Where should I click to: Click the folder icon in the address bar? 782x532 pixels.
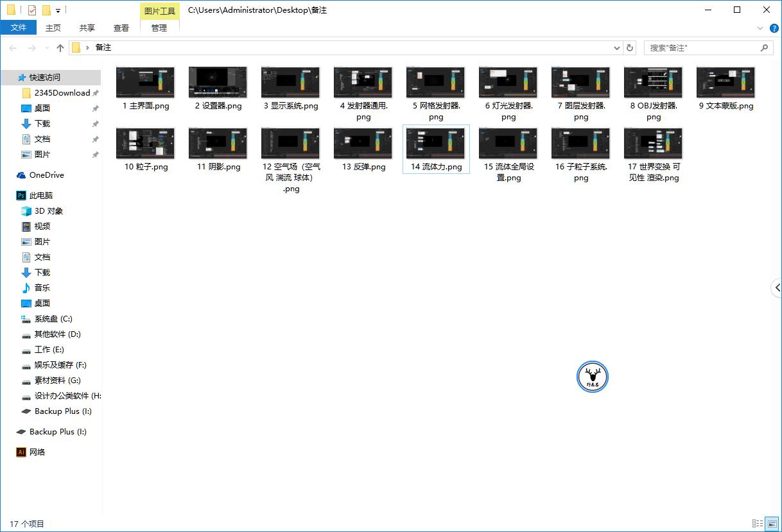click(x=76, y=47)
